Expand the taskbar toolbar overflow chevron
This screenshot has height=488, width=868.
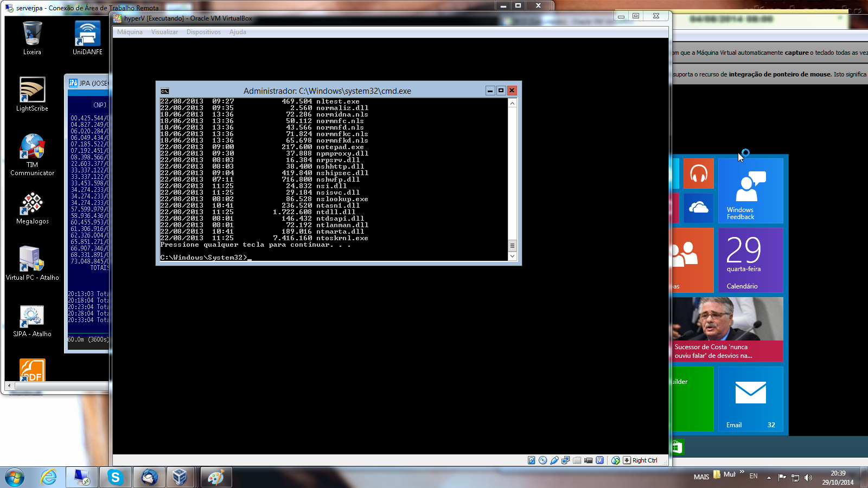coord(742,472)
